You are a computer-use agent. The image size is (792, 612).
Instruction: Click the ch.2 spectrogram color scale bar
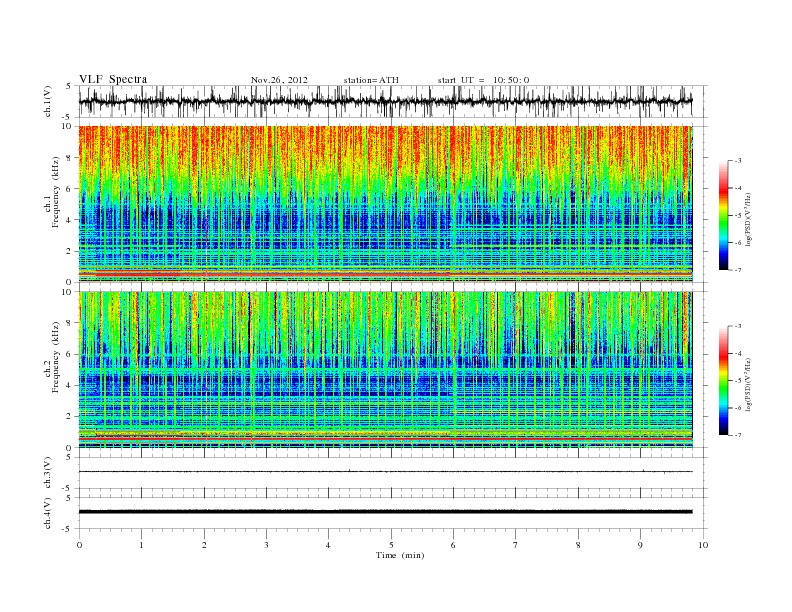723,380
